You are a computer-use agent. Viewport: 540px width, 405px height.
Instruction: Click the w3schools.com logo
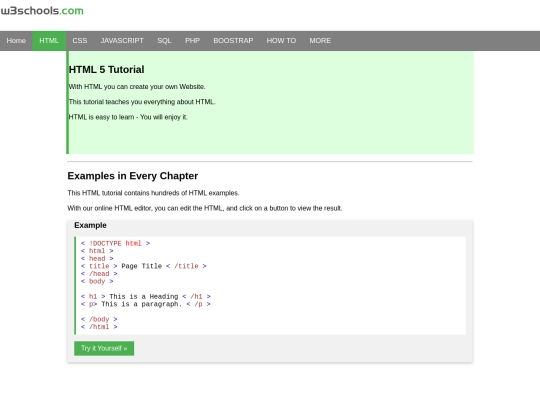(x=42, y=11)
